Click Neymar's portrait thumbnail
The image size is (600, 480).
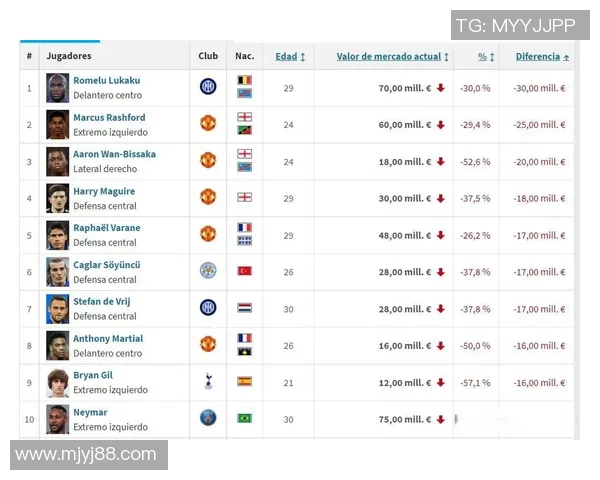[58, 419]
